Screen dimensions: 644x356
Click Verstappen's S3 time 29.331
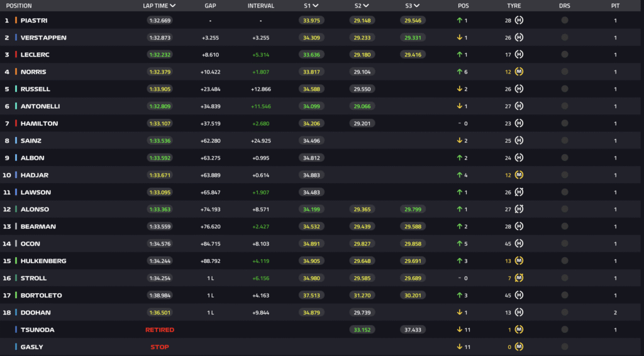point(413,37)
